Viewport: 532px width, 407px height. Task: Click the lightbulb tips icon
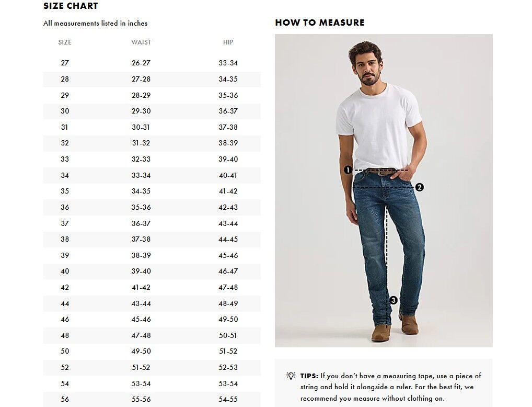tap(291, 376)
